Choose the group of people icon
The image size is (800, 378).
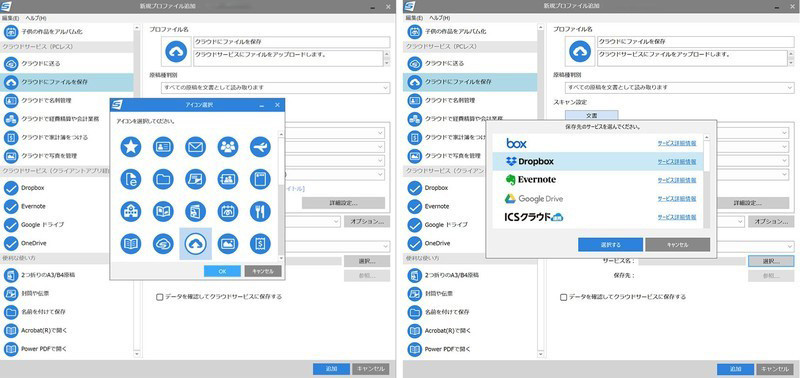click(228, 147)
